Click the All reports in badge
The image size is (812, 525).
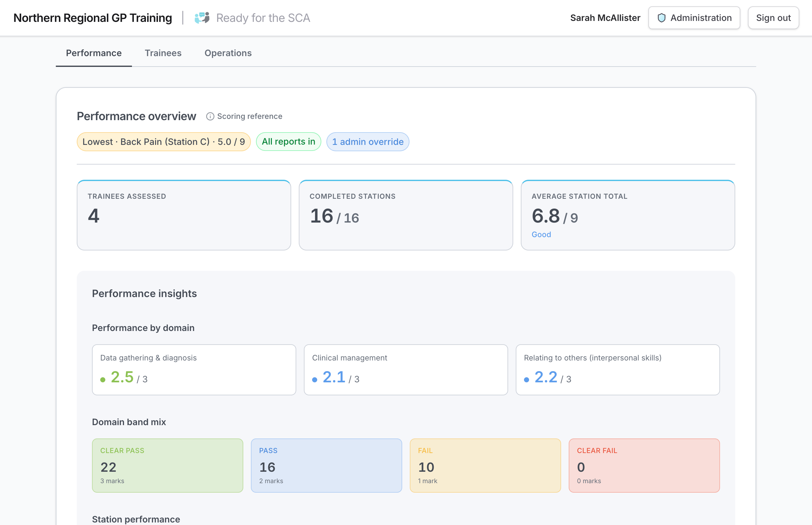pos(288,142)
